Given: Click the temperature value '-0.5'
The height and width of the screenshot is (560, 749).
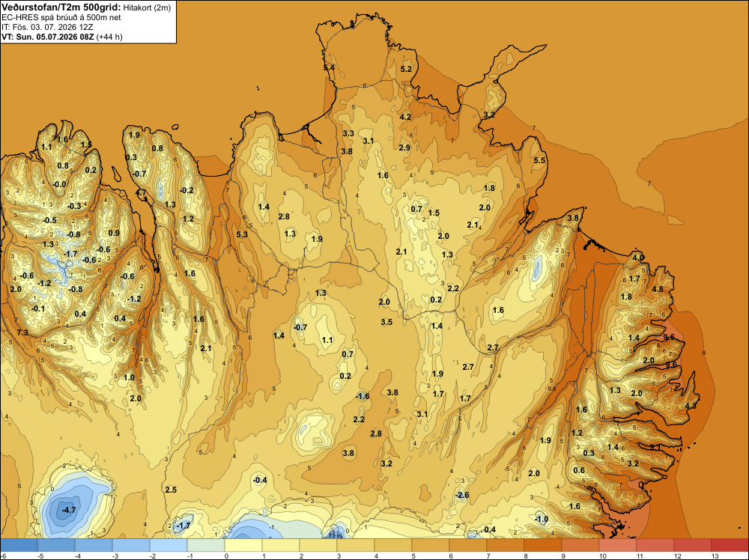Looking at the screenshot, I should point(49,220).
